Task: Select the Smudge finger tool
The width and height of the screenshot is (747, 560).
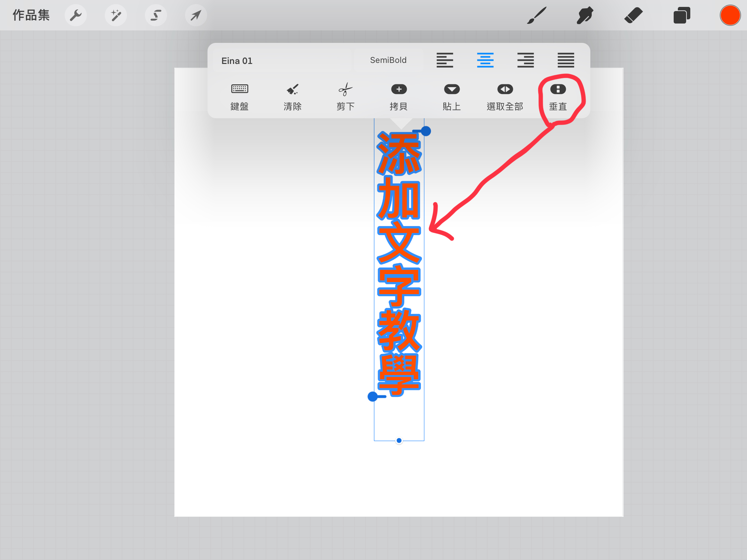Action: [x=585, y=16]
